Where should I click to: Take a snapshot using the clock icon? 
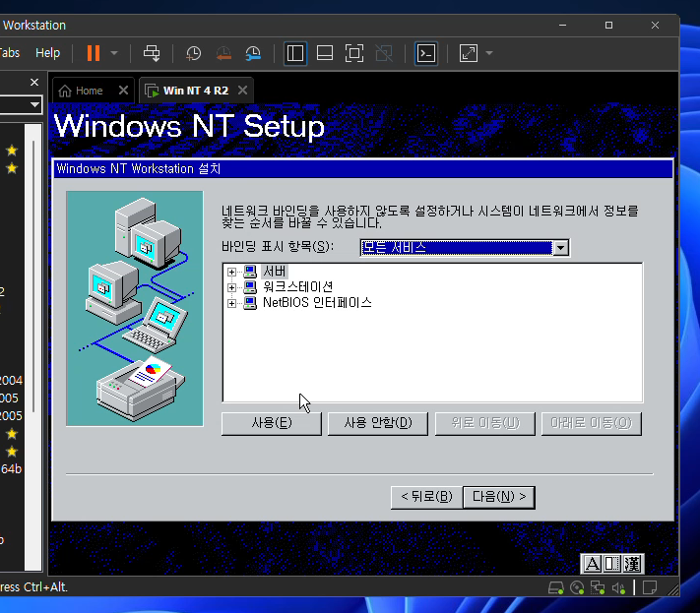click(x=193, y=53)
